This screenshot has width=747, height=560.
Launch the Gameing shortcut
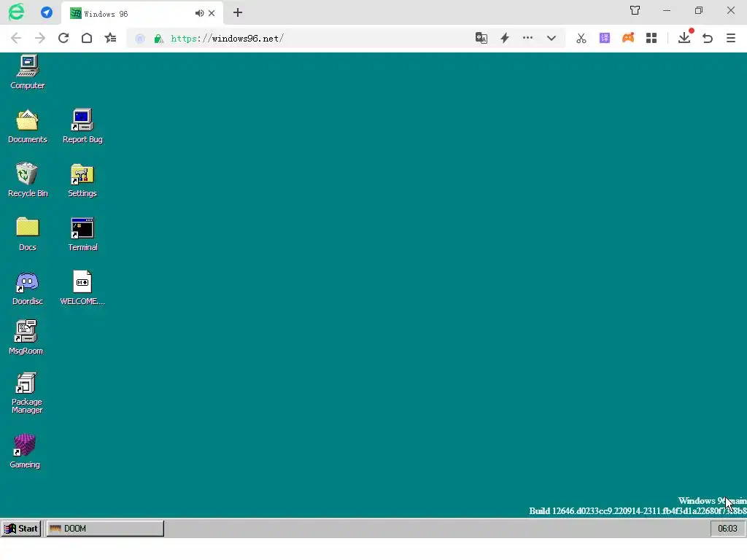coord(25,451)
